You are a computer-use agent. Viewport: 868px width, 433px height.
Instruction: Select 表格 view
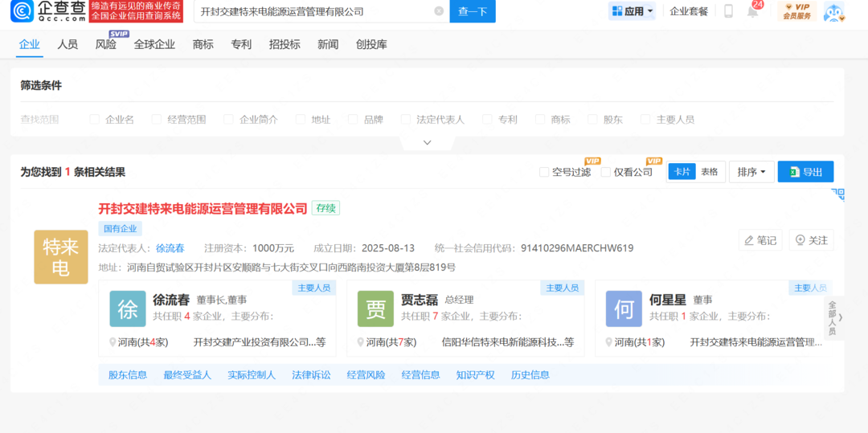(x=709, y=172)
